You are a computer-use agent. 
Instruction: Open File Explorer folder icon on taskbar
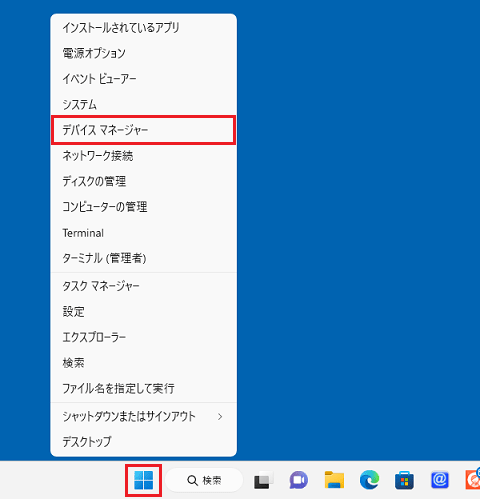click(334, 480)
